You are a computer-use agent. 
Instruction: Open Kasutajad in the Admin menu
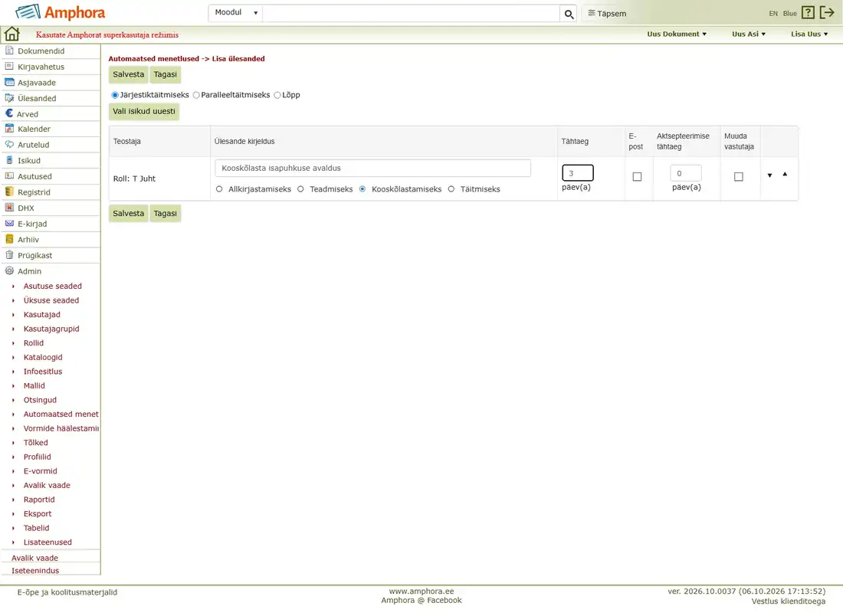pyautogui.click(x=42, y=314)
